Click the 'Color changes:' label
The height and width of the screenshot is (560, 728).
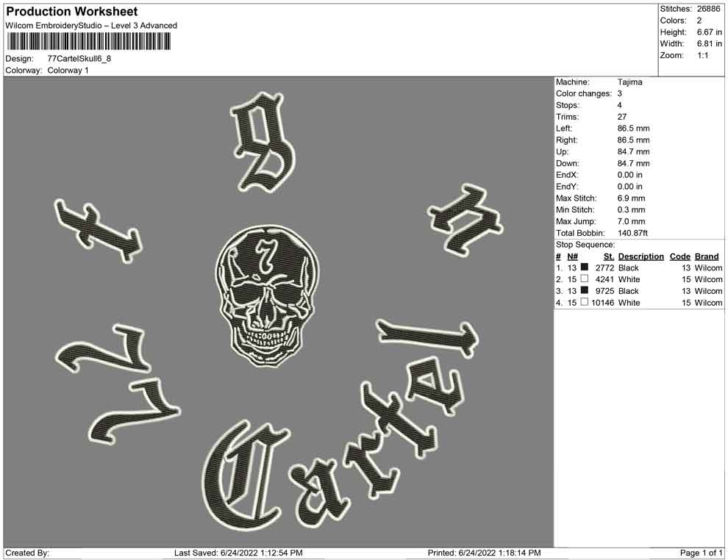584,94
